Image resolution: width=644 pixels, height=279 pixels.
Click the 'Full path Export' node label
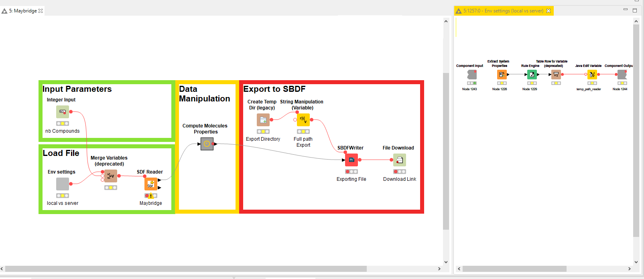click(x=303, y=142)
